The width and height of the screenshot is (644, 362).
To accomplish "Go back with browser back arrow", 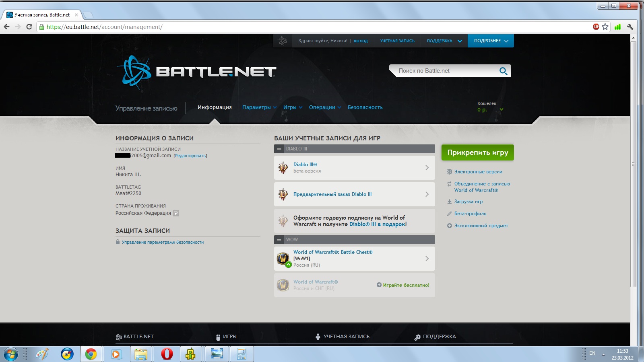I will pyautogui.click(x=6, y=27).
